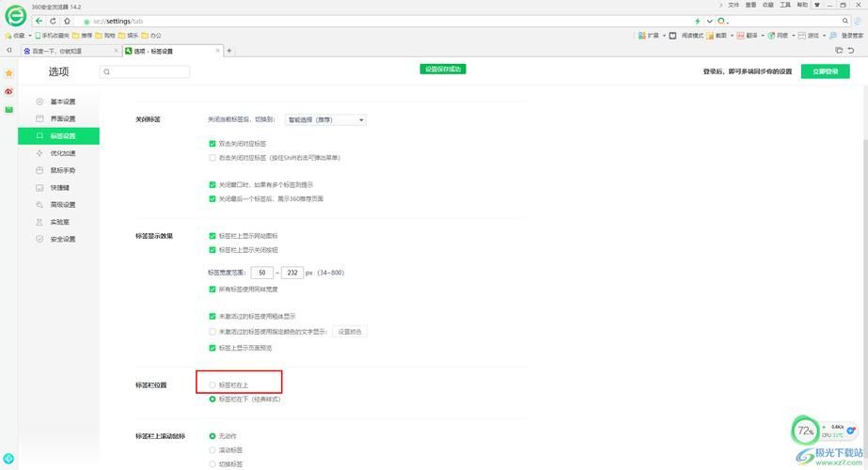The image size is (868, 470).
Task: Click the 阅读模式 reading mode icon
Action: tap(673, 36)
